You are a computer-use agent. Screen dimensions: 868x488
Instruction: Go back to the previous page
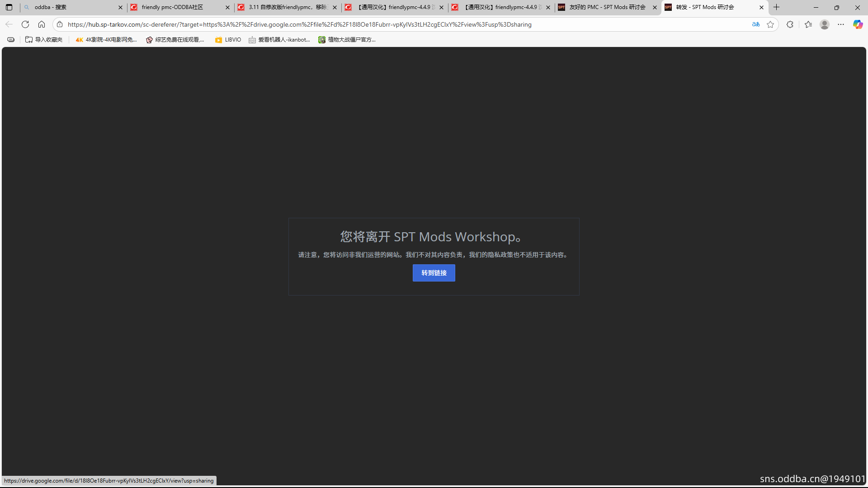pyautogui.click(x=9, y=24)
